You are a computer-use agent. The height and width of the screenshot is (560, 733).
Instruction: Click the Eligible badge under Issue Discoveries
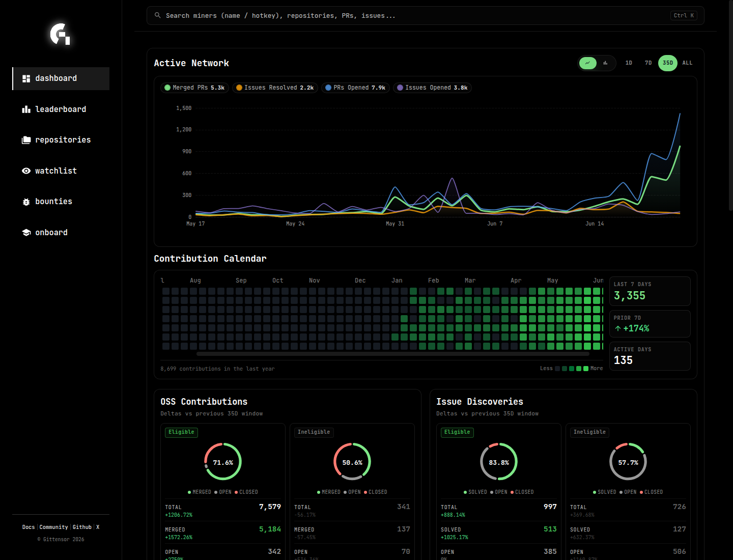(457, 432)
